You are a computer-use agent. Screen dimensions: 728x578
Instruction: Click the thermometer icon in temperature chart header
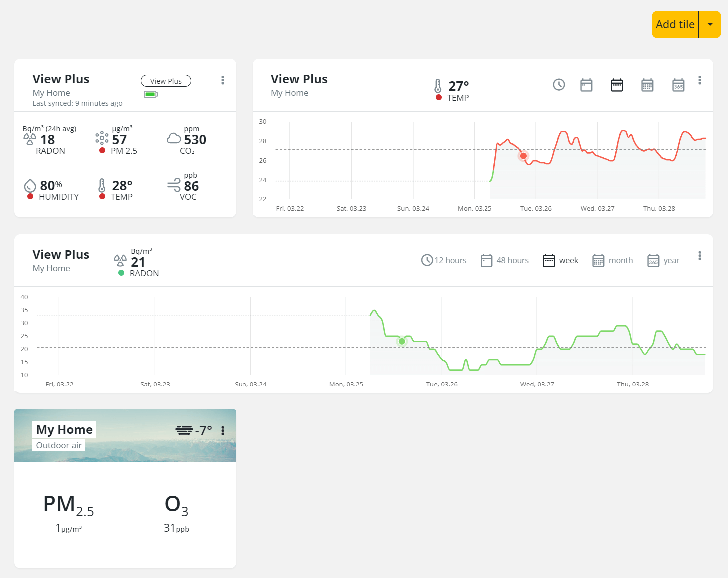[438, 86]
